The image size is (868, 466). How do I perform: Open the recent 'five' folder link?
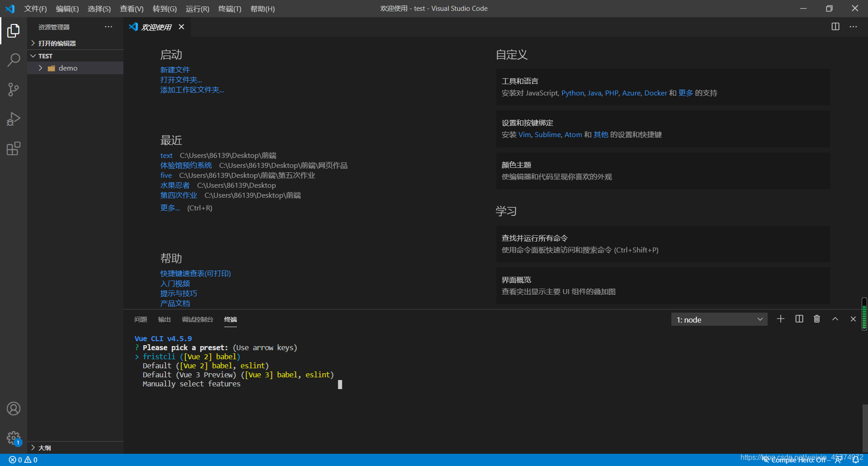pos(166,175)
